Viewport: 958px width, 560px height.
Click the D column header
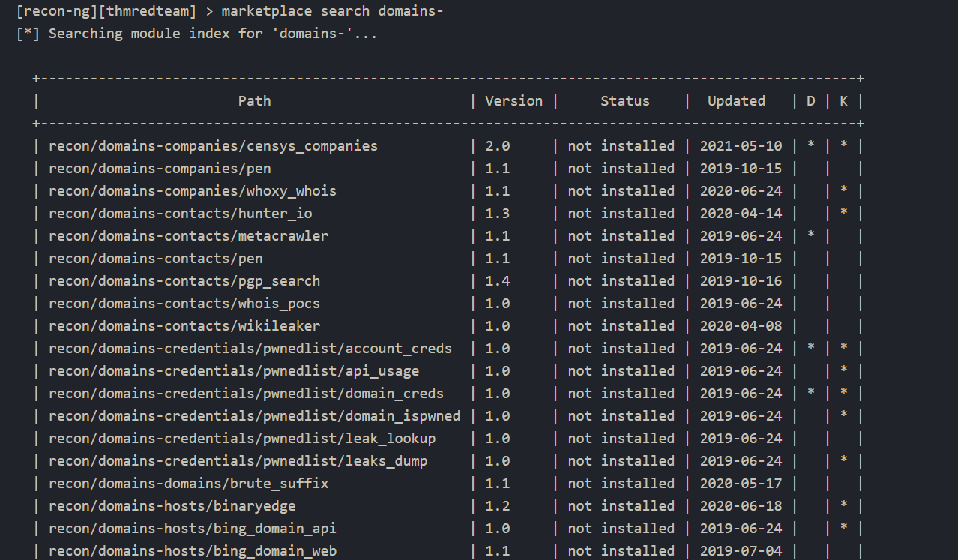[x=810, y=101]
